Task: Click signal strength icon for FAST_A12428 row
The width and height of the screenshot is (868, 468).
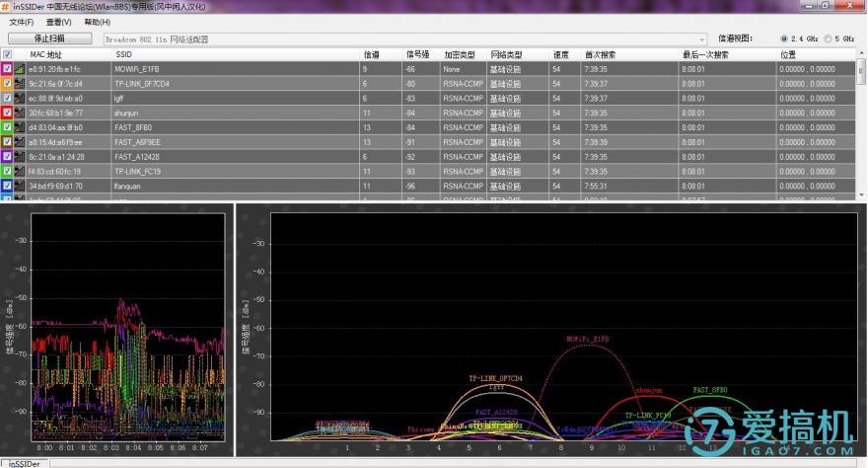Action: pyautogui.click(x=20, y=157)
